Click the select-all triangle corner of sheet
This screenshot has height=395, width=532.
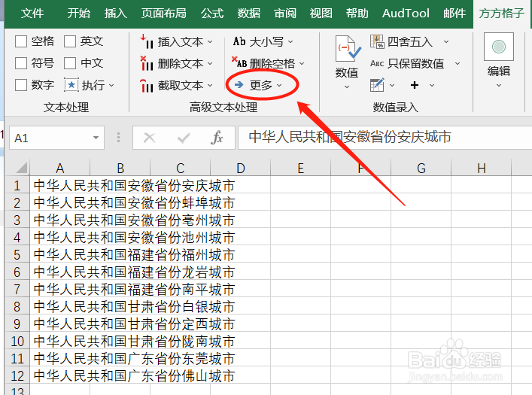pos(21,169)
